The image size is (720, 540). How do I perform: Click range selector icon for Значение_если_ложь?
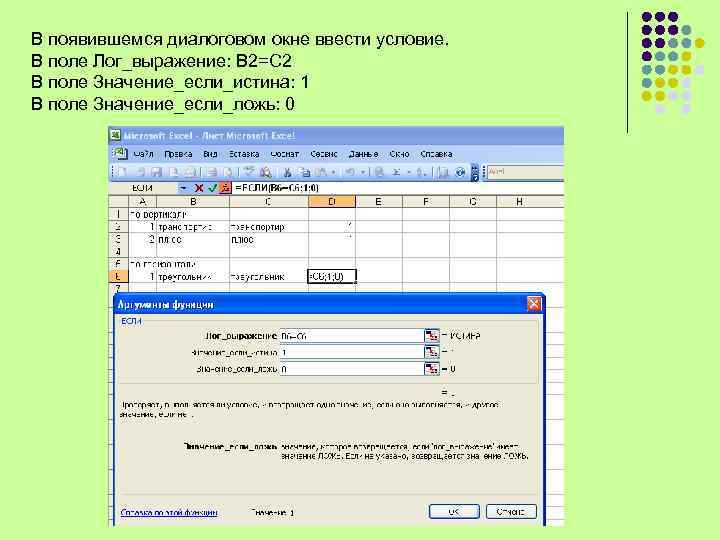431,369
